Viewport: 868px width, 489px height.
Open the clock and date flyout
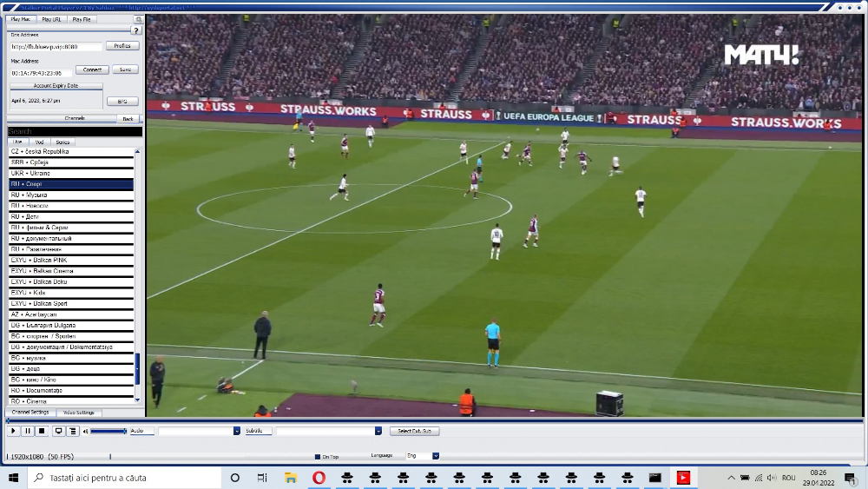tap(819, 478)
